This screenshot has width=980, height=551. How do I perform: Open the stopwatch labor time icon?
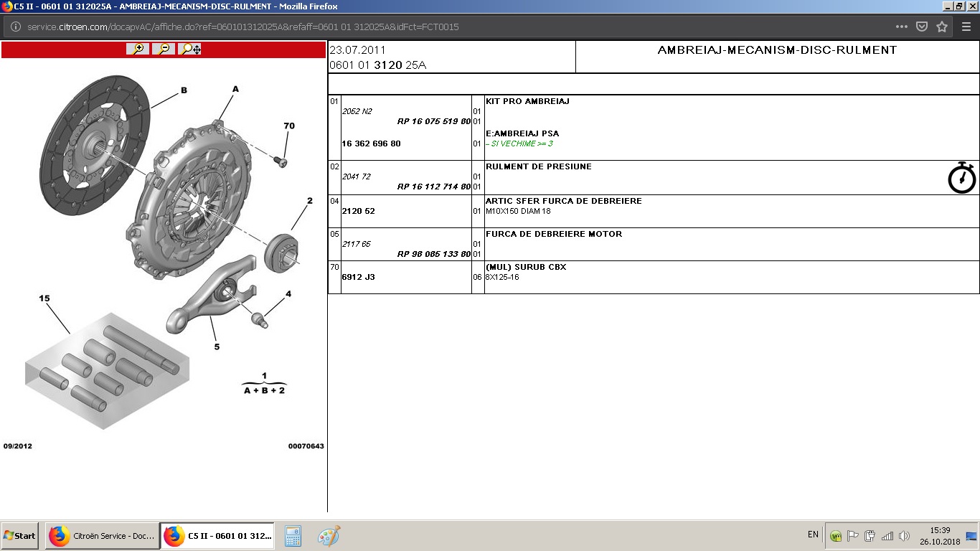961,178
